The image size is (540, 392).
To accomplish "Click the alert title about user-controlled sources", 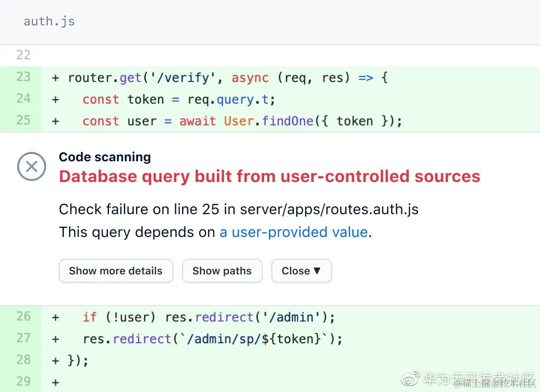I will [x=270, y=176].
